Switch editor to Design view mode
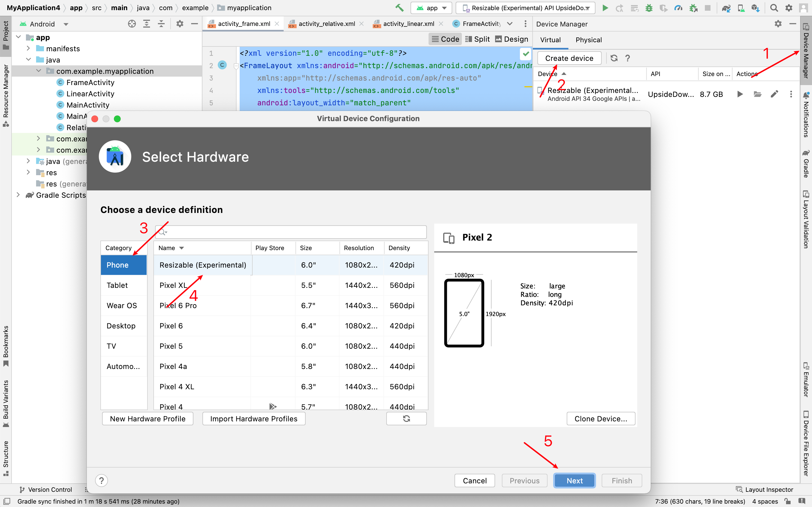The width and height of the screenshot is (812, 507). pos(512,39)
